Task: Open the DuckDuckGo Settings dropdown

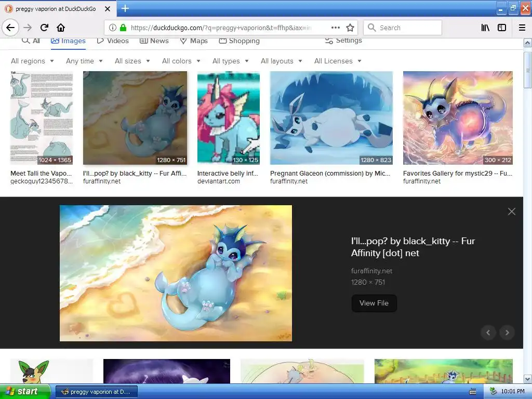Action: (x=343, y=41)
